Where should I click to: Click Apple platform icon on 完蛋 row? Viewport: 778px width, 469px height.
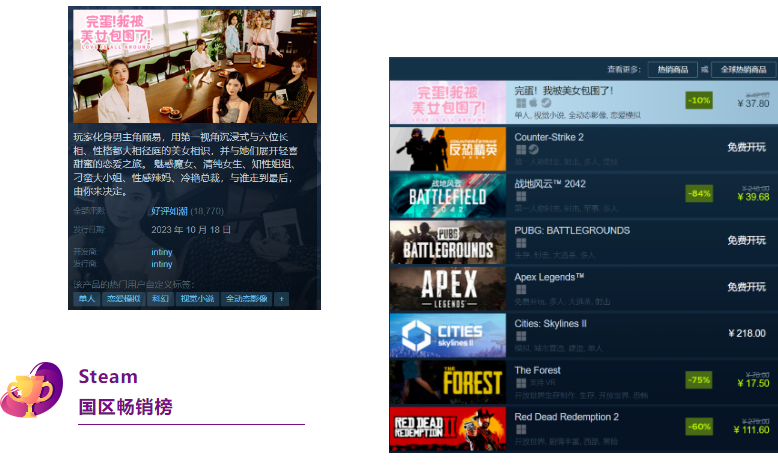click(533, 103)
